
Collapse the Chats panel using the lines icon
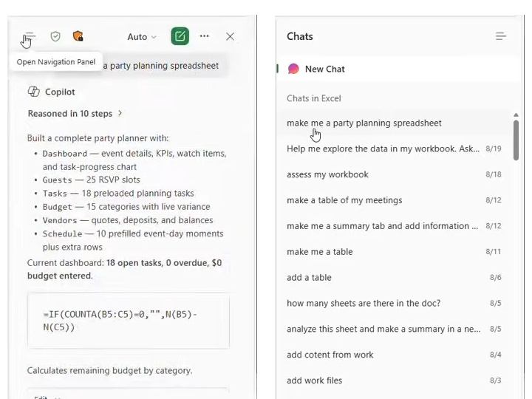501,36
